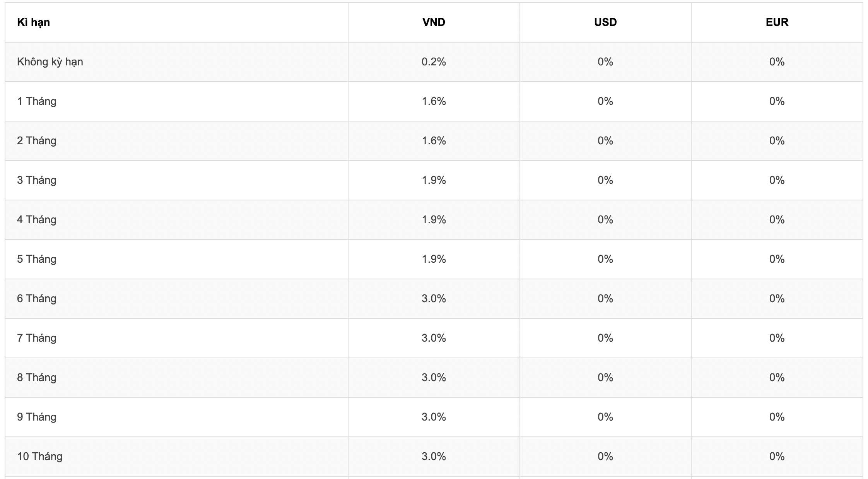Viewport: 868px width, 479px height.
Task: Click VND 3.0% for 10 Tháng
Action: pos(434,457)
